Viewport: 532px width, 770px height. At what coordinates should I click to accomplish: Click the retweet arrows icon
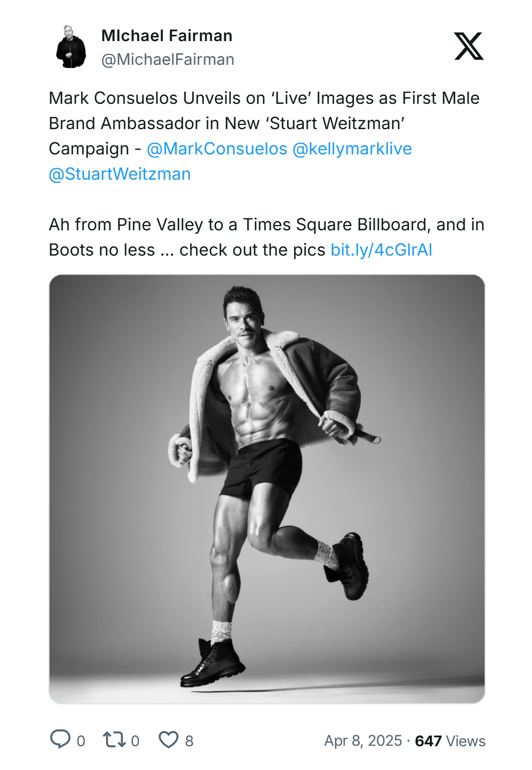(x=114, y=739)
